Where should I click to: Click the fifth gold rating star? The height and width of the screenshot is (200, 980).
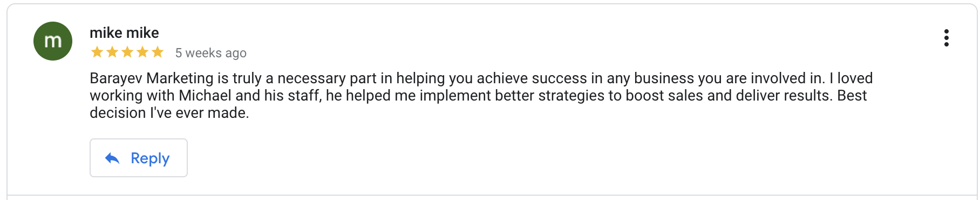coord(158,52)
